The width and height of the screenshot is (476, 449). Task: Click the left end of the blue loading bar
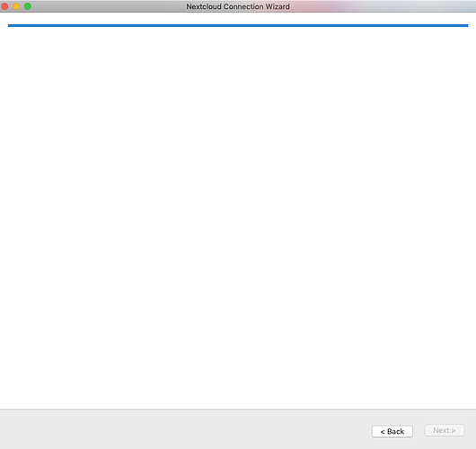pyautogui.click(x=10, y=25)
